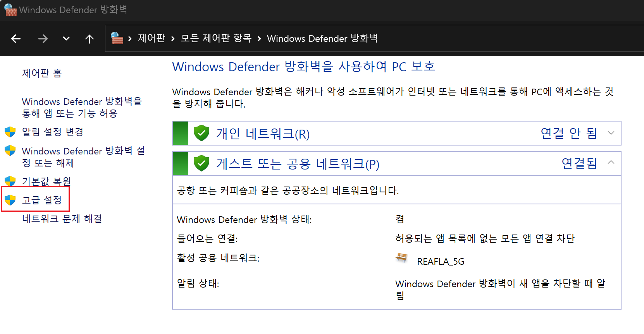Click 들어오는 연결: label
The image size is (644, 334).
207,238
